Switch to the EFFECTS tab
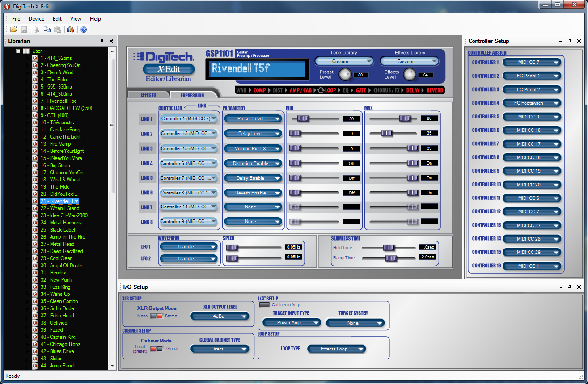This screenshot has width=588, height=384. point(148,95)
